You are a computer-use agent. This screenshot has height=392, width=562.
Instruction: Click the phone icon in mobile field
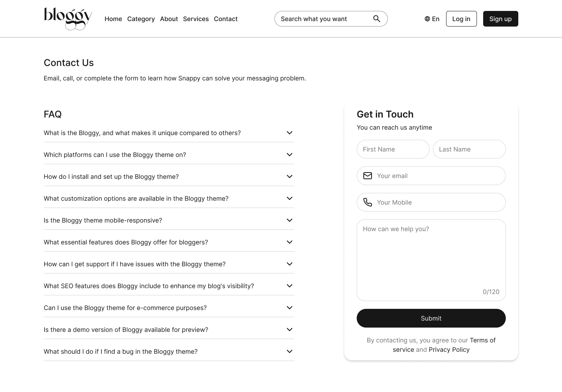[x=368, y=202]
